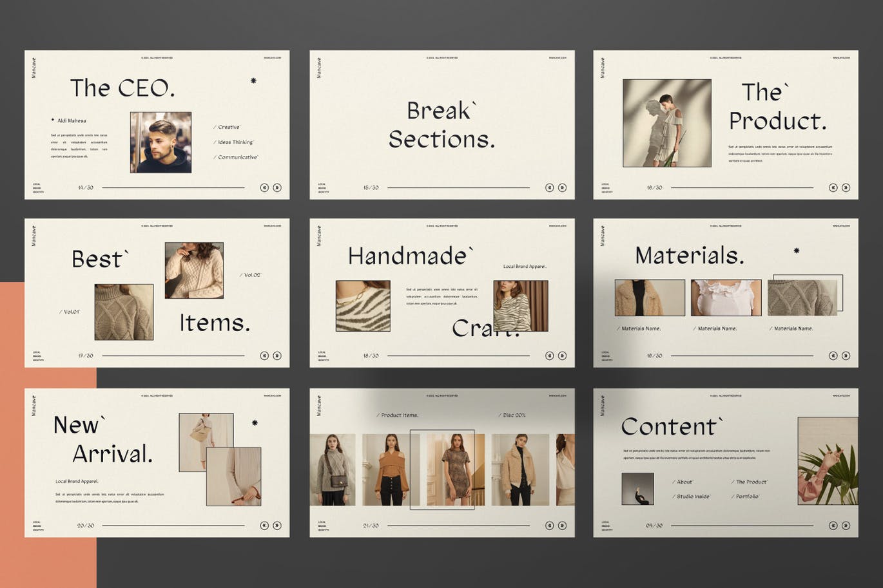Click the next arrow on New Arrival slide

(277, 526)
